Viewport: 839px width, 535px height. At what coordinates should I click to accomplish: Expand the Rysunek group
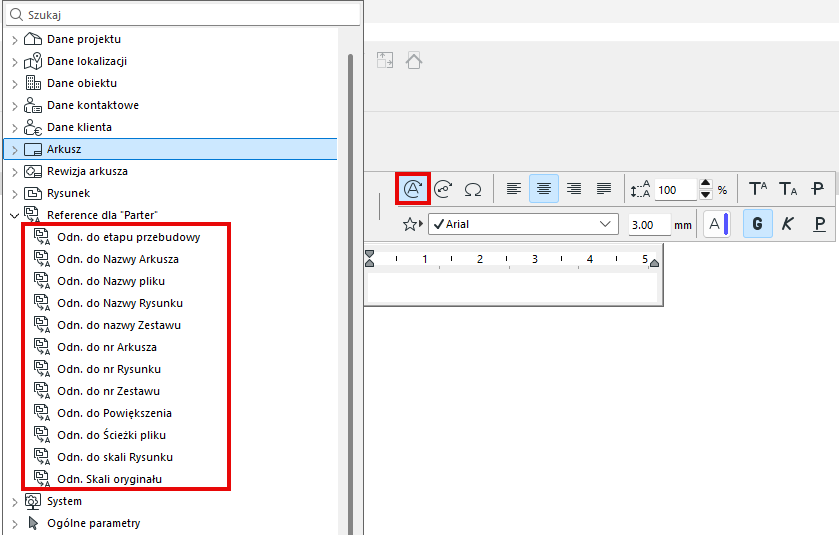[x=14, y=194]
